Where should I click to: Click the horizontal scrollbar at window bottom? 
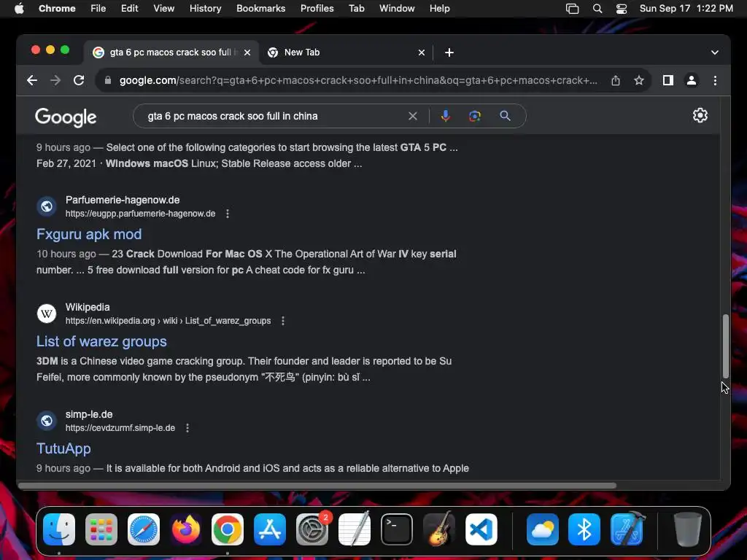tap(317, 485)
